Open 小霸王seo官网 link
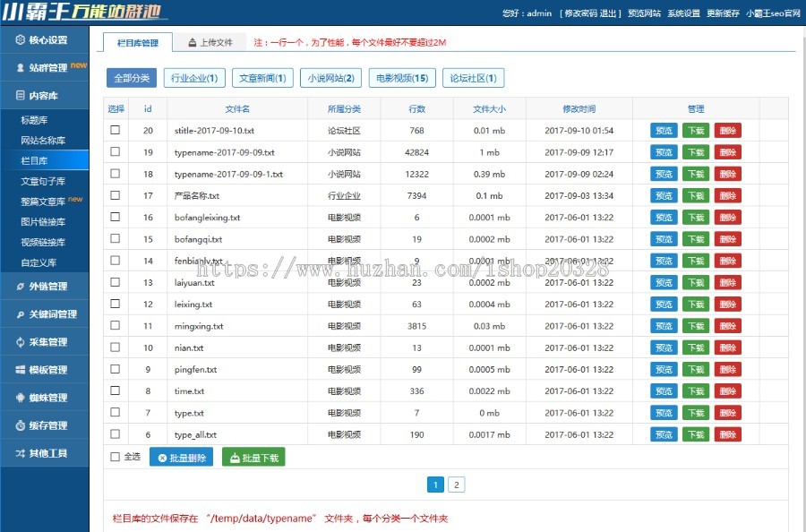 pos(774,13)
